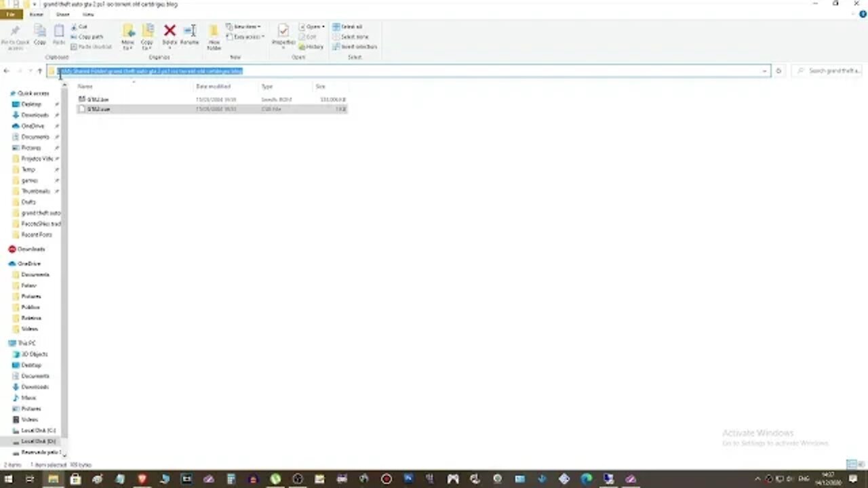The image size is (868, 488).
Task: Switch to the Home ribbon tab
Action: coord(37,14)
